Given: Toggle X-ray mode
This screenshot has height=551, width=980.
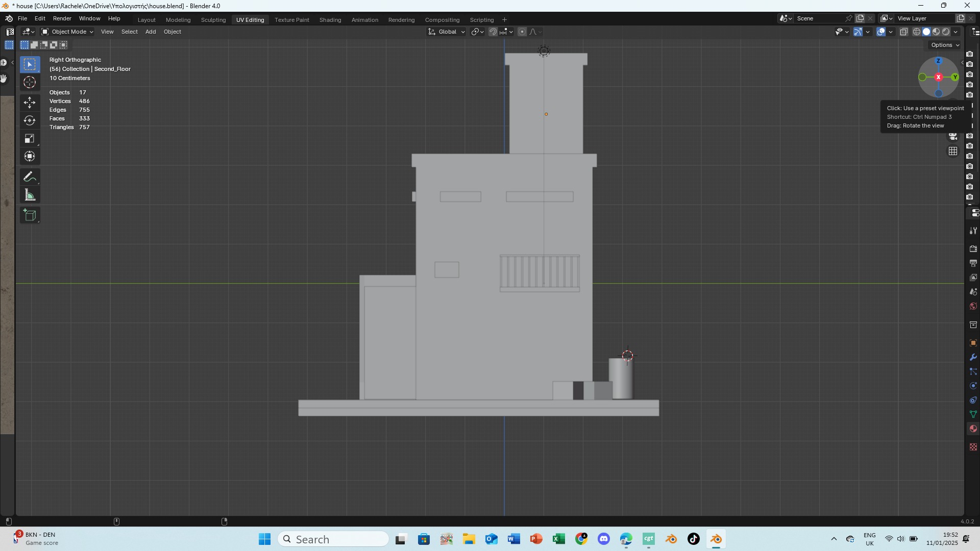Looking at the screenshot, I should [x=904, y=32].
